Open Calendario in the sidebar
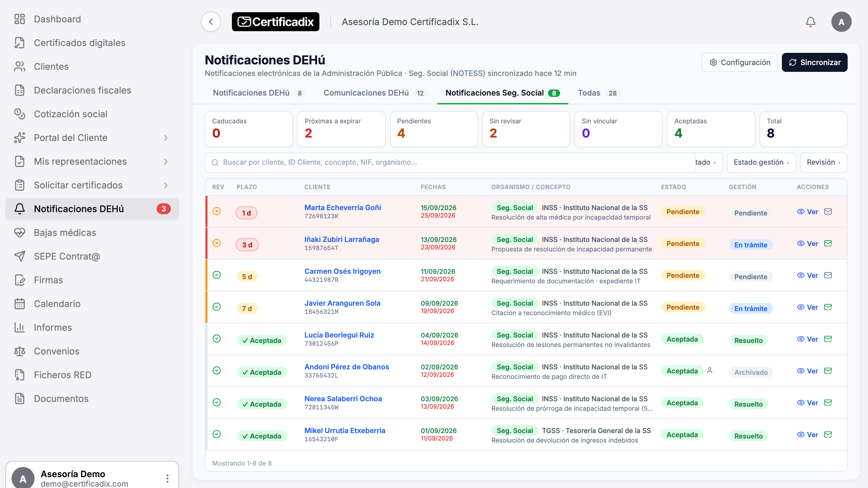The height and width of the screenshot is (488, 868). (92, 304)
